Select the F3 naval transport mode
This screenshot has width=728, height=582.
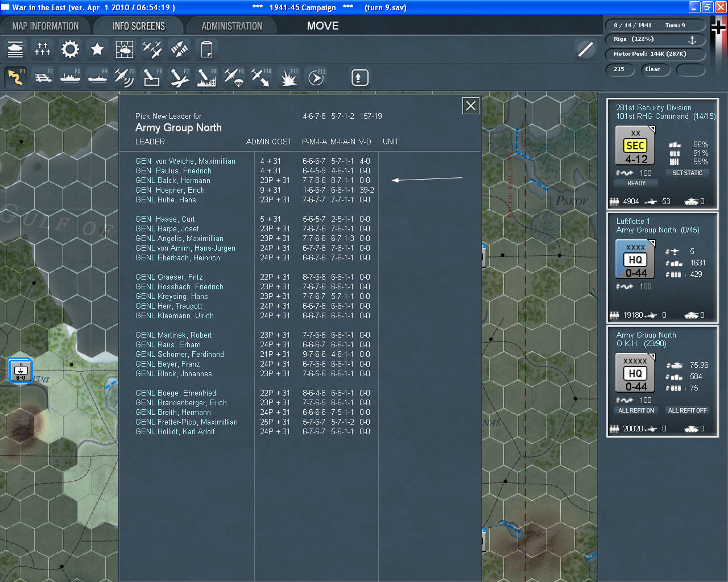[x=70, y=77]
